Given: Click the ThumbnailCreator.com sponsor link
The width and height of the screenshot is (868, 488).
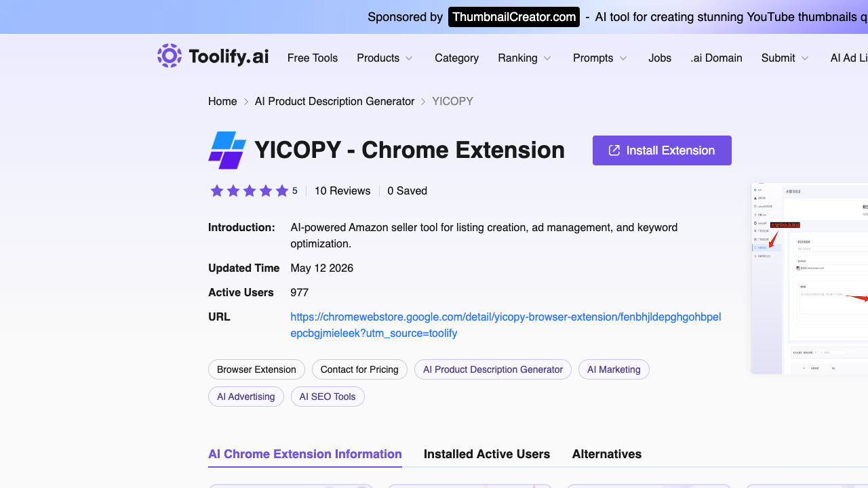Looking at the screenshot, I should point(514,17).
